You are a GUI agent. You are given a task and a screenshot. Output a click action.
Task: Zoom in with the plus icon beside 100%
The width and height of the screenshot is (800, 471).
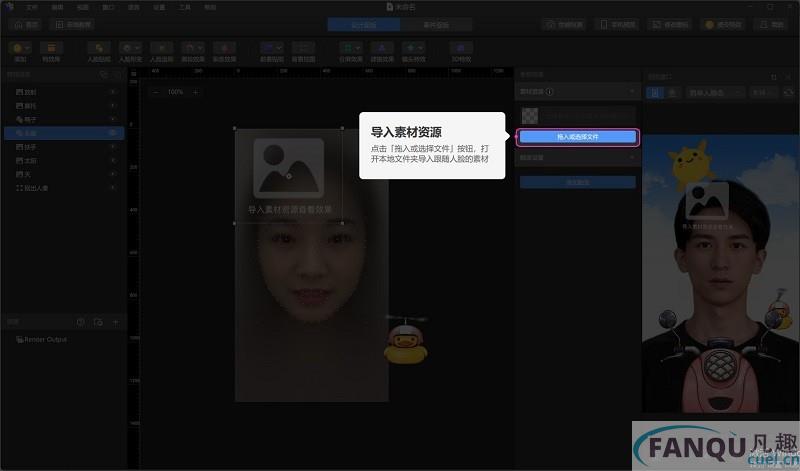tap(195, 92)
